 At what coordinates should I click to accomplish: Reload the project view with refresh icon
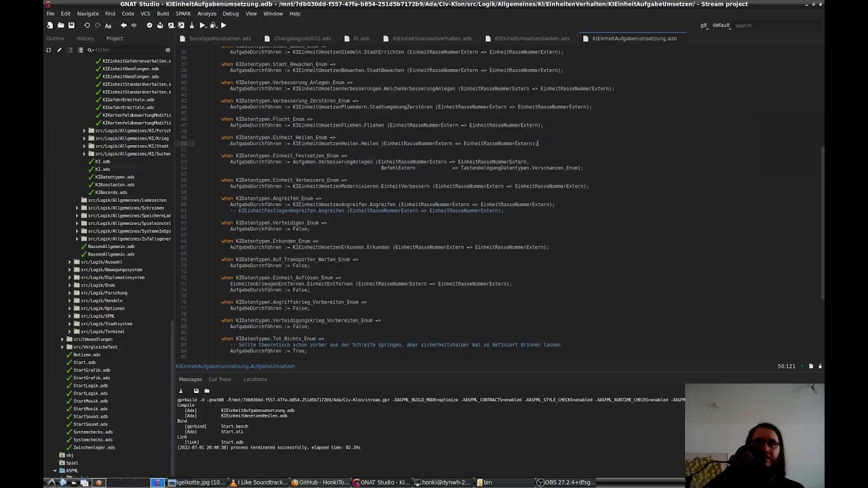tap(49, 49)
